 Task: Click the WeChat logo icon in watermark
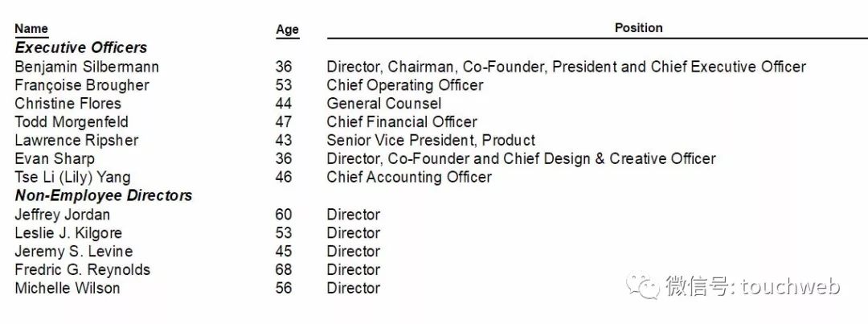coord(643,286)
